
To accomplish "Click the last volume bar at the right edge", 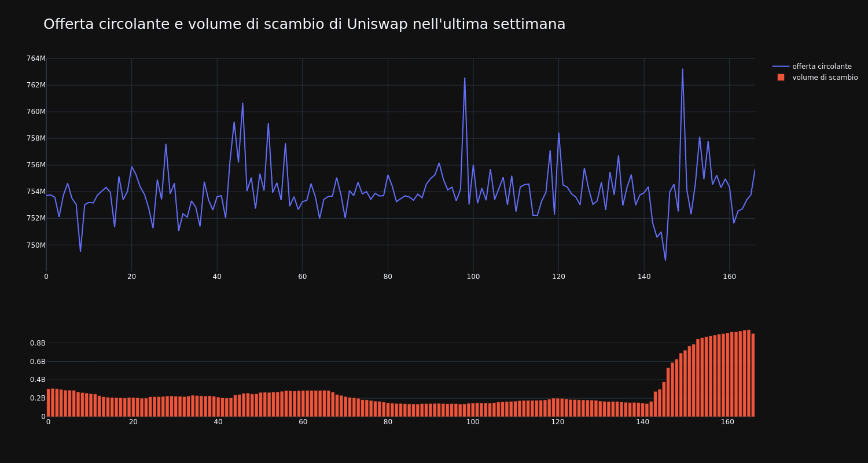I will click(753, 375).
